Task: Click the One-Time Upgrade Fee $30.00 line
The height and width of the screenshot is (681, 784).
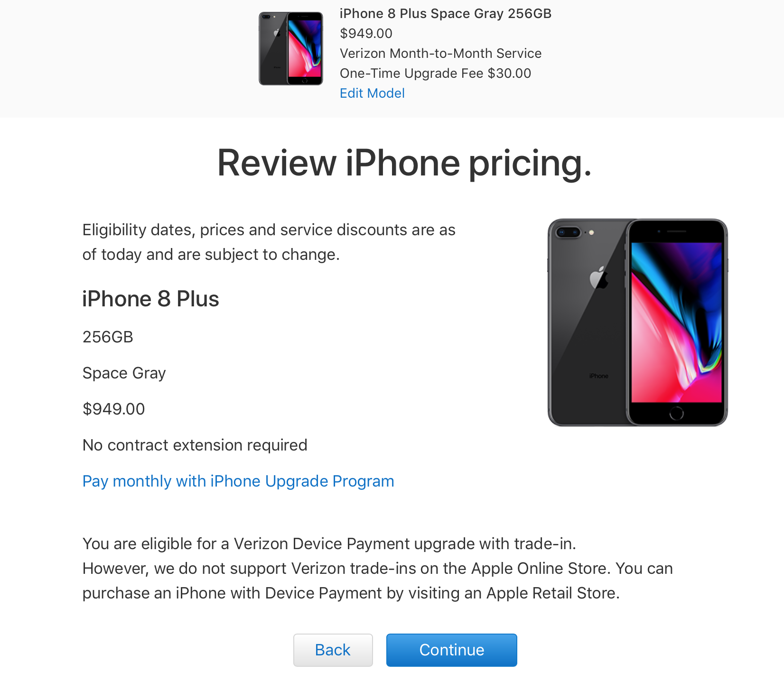Action: [x=435, y=73]
